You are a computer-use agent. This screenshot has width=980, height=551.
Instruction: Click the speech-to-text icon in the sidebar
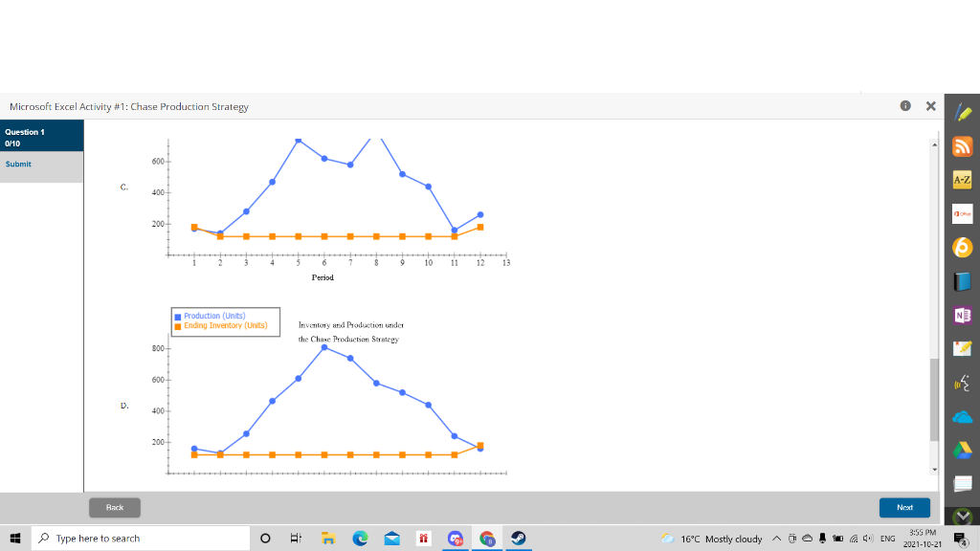pyautogui.click(x=962, y=381)
